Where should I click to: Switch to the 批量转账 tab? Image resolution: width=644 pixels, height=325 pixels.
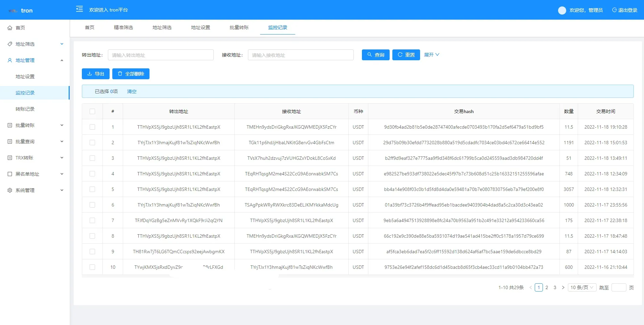(x=239, y=27)
